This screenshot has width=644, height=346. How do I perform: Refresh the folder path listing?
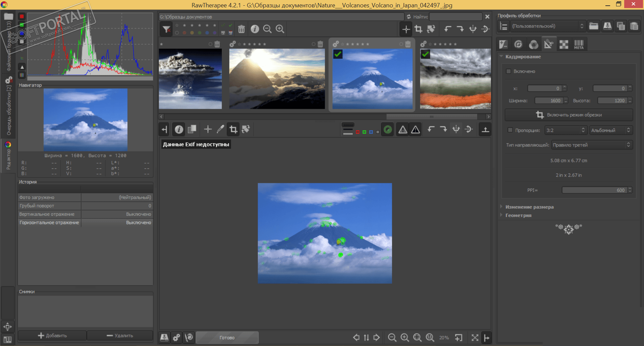(409, 17)
